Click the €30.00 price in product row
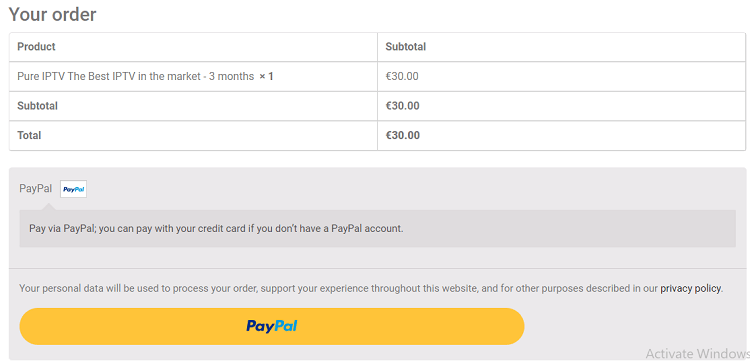Screen dimensions: 750x363 (402, 76)
